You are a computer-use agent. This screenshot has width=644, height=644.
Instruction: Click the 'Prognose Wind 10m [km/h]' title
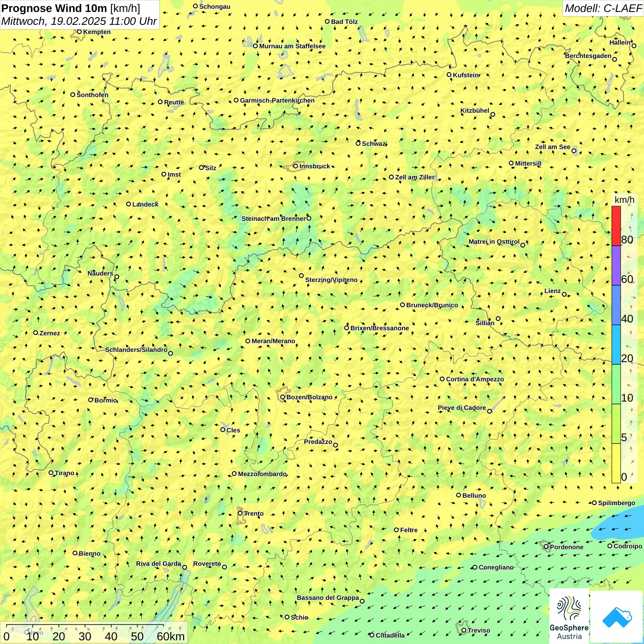[x=71, y=8]
